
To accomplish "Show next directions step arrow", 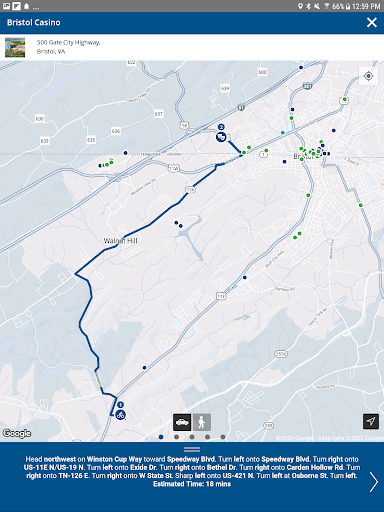I will click(374, 482).
